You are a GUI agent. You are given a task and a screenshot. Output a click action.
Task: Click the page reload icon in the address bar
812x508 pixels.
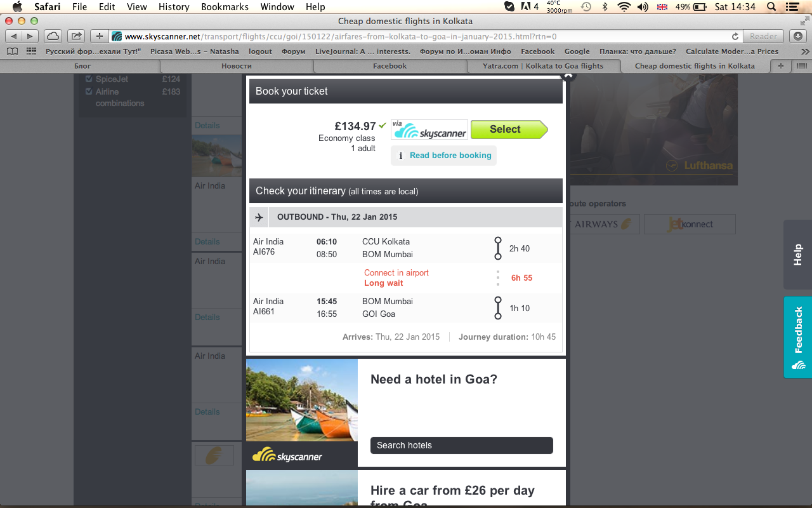(735, 36)
